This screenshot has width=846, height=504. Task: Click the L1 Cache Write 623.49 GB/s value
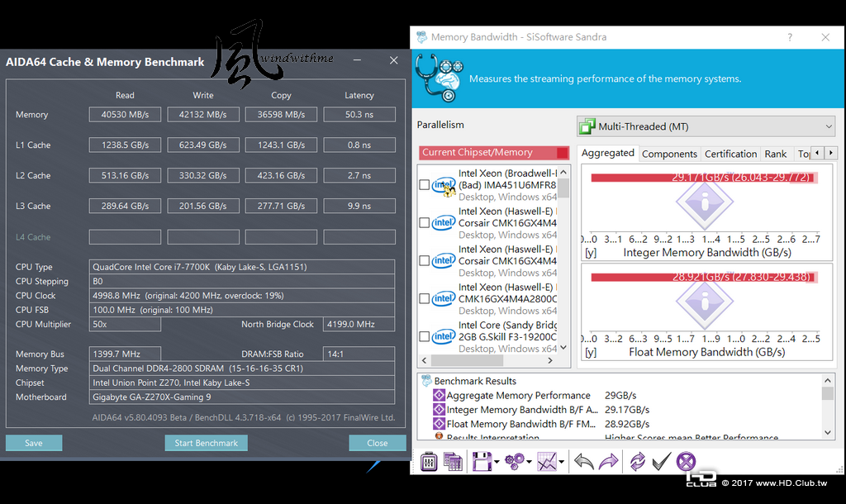point(203,145)
